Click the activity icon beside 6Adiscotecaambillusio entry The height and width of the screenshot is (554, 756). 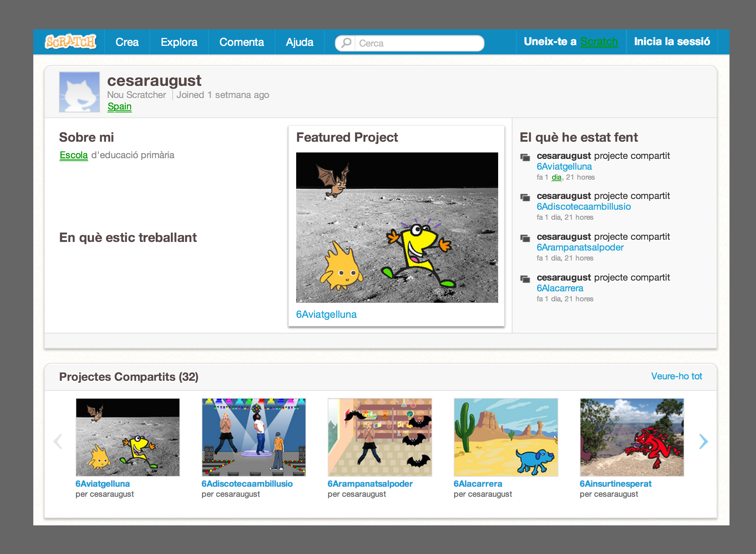[525, 197]
